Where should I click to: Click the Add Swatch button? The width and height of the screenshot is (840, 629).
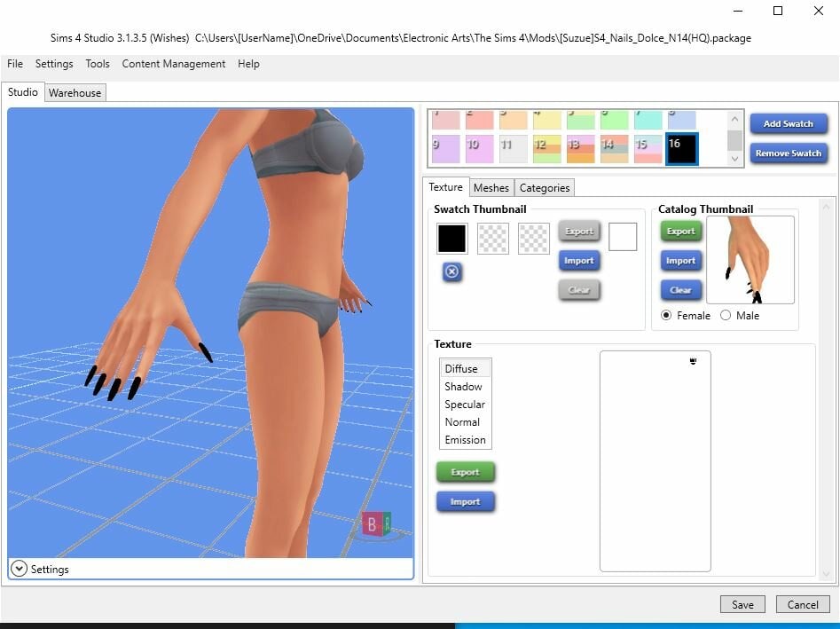788,124
